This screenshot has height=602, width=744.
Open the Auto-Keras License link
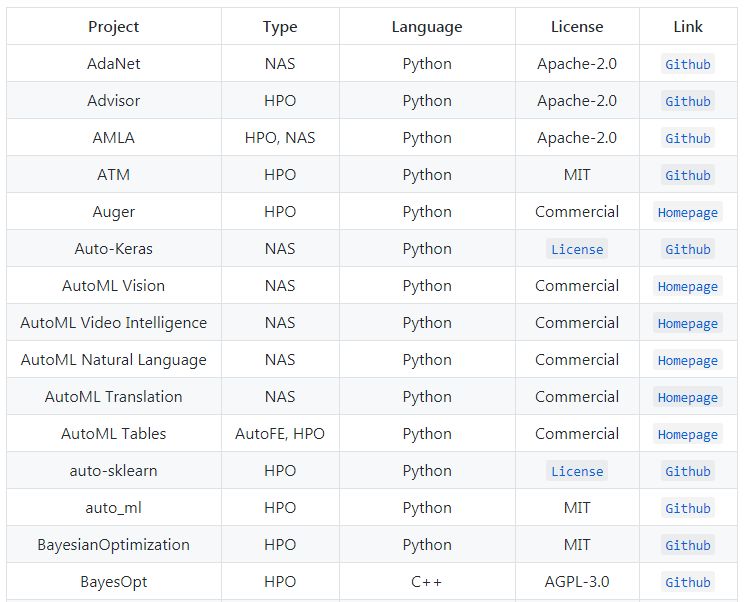577,249
